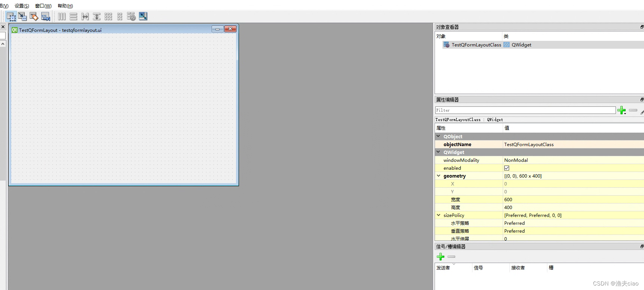The width and height of the screenshot is (644, 290).
Task: Click the 槽 column header
Action: pyautogui.click(x=595, y=268)
